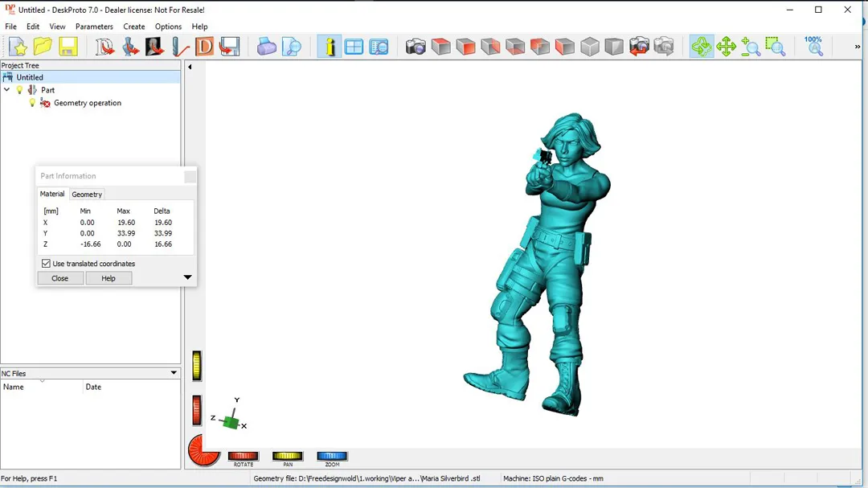Viewport: 868px width, 488px height.
Task: Click the Help button in Part Information
Action: [108, 278]
